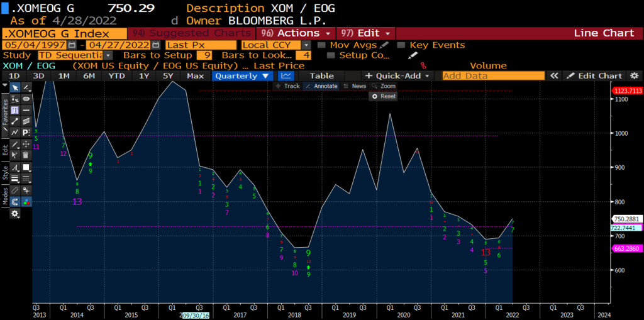
Task: Toggle the magnet snap mode
Action: point(15,202)
